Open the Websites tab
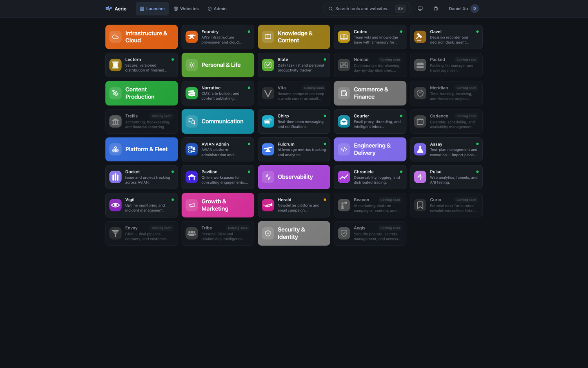This screenshot has height=368, width=588. point(186,9)
